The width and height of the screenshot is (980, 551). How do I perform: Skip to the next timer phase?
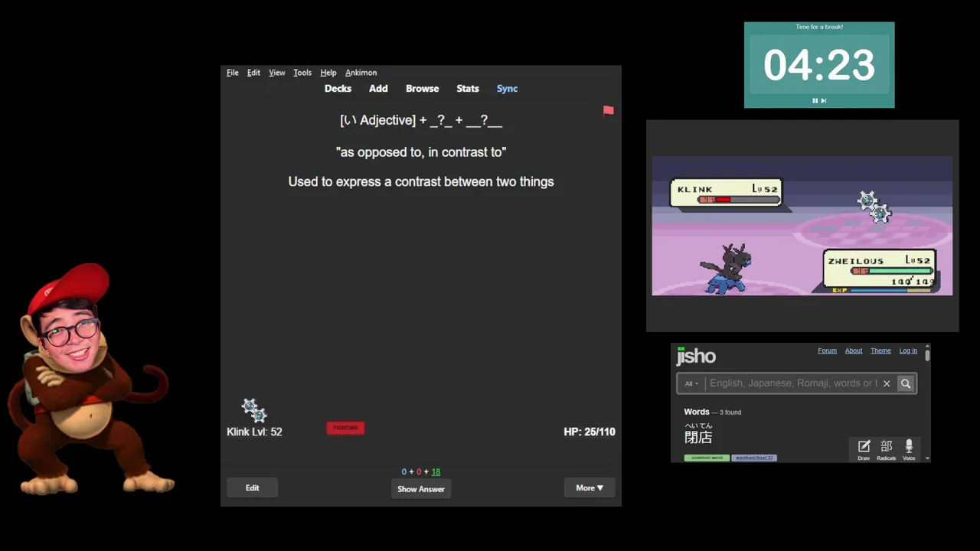coord(824,100)
